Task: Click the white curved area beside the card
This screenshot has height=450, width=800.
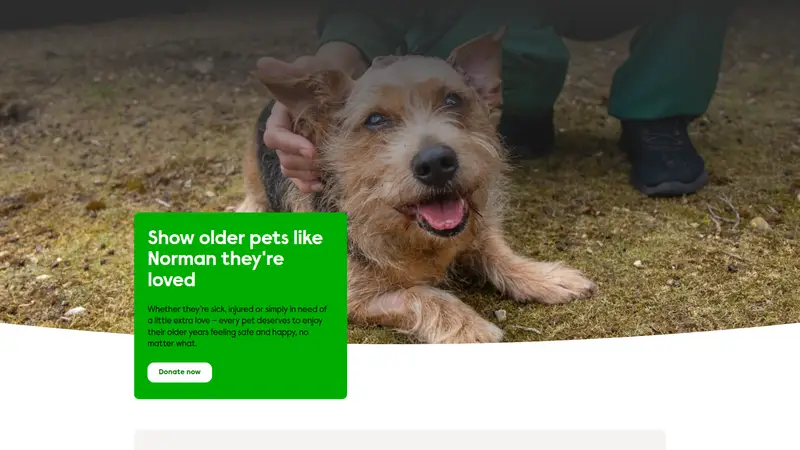Action: pos(561,383)
